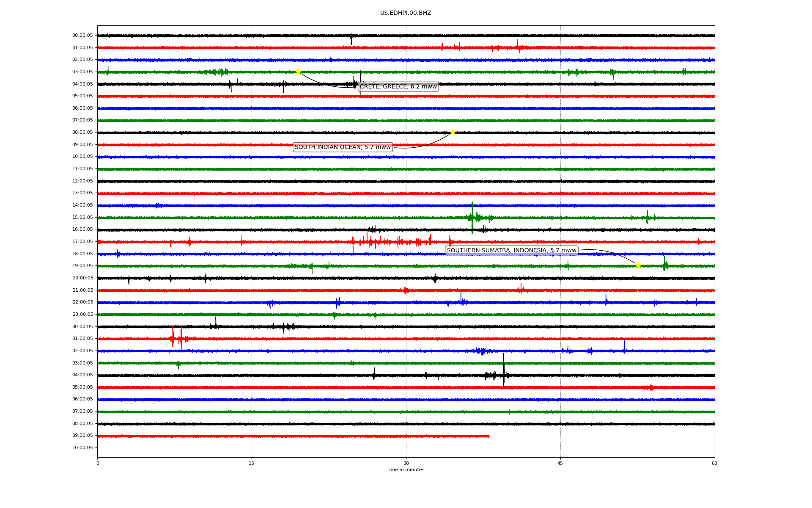This screenshot has height=508, width=812.
Task: Select SOUTHERN SUMATRA, INDONESIA, 5.7 mww label
Action: point(512,251)
